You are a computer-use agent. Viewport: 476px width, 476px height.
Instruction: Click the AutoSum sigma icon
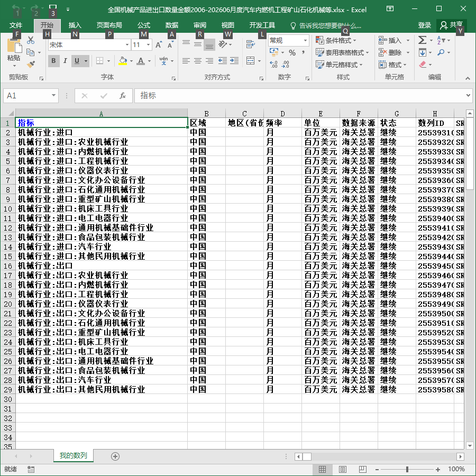[422, 40]
